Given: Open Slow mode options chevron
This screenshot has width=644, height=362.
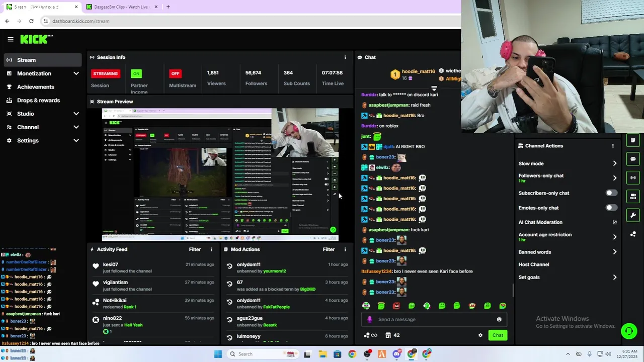Looking at the screenshot, I should click(x=615, y=163).
